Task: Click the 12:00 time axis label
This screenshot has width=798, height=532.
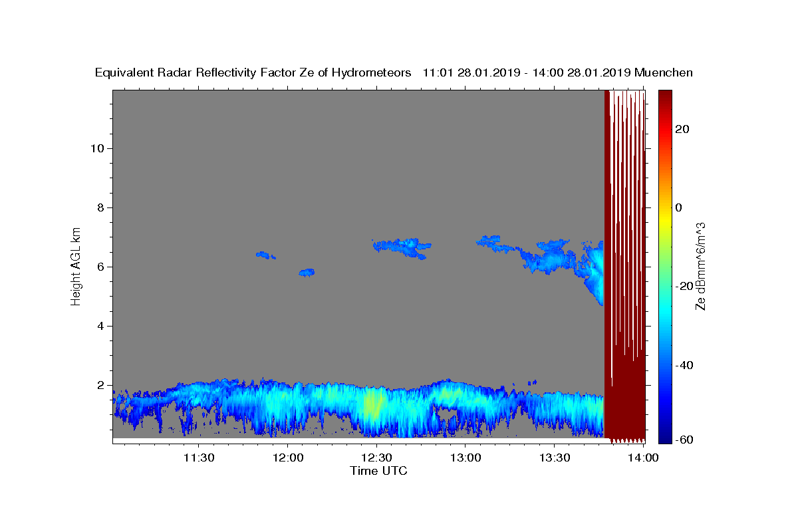Action: click(x=288, y=458)
